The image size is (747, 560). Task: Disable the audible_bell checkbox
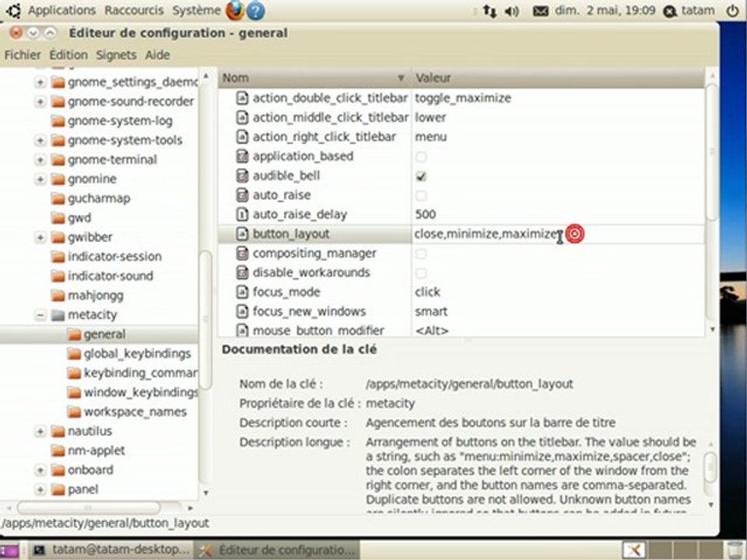pyautogui.click(x=421, y=177)
